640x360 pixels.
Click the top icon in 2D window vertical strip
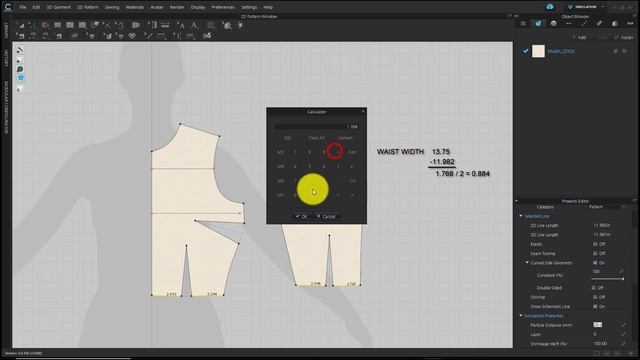click(x=20, y=50)
